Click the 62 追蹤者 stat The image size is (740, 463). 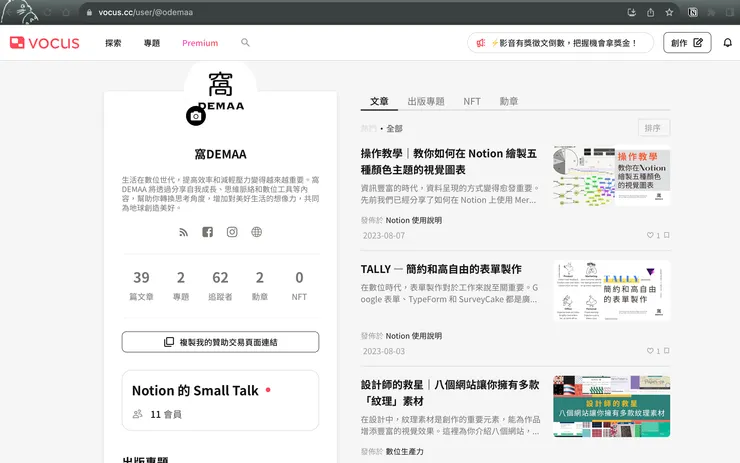coord(220,285)
